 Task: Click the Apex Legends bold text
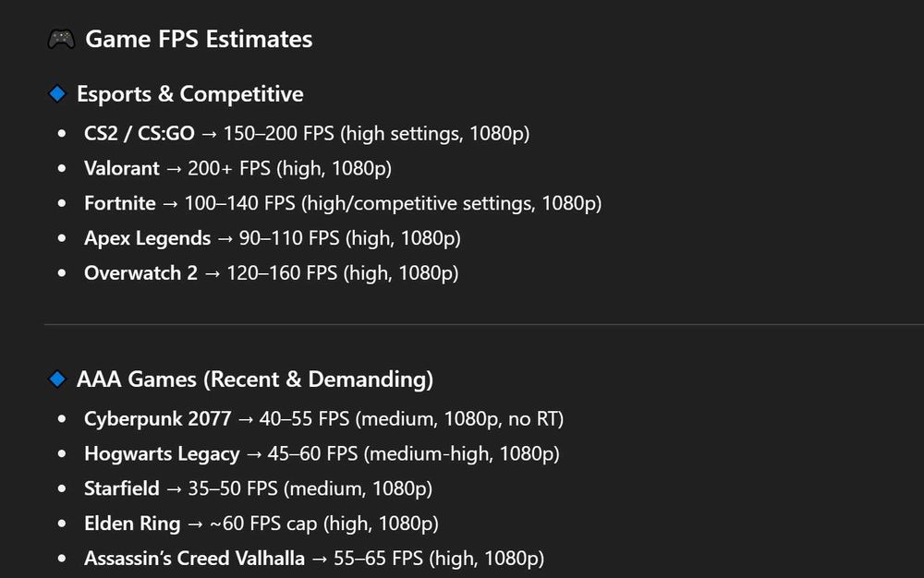pyautogui.click(x=147, y=237)
